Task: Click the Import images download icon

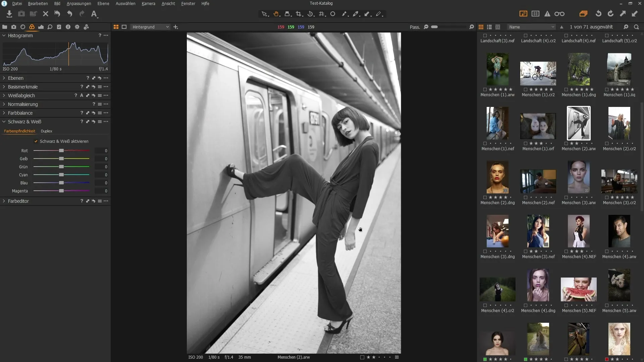Action: coord(9,14)
